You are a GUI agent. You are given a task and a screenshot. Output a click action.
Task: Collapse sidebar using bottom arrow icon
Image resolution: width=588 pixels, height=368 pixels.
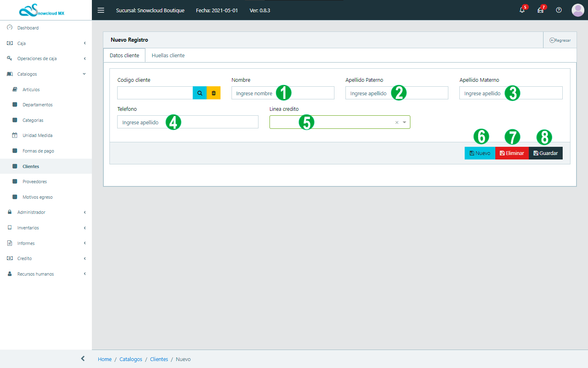[83, 359]
